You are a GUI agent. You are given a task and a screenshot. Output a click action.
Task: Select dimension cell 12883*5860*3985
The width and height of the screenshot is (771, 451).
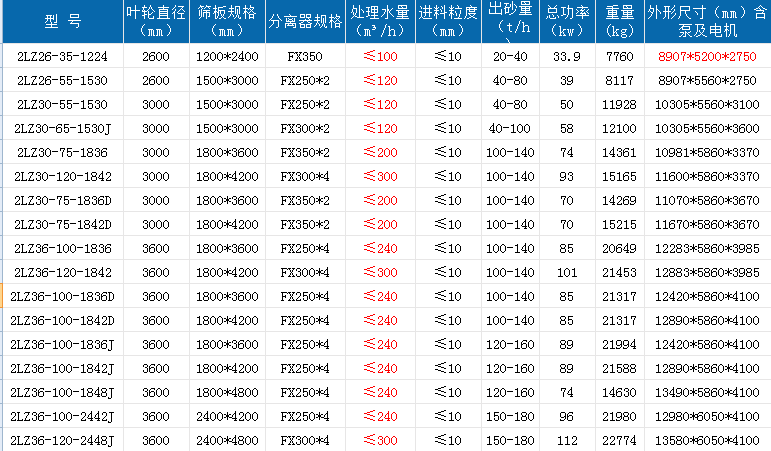coord(708,272)
